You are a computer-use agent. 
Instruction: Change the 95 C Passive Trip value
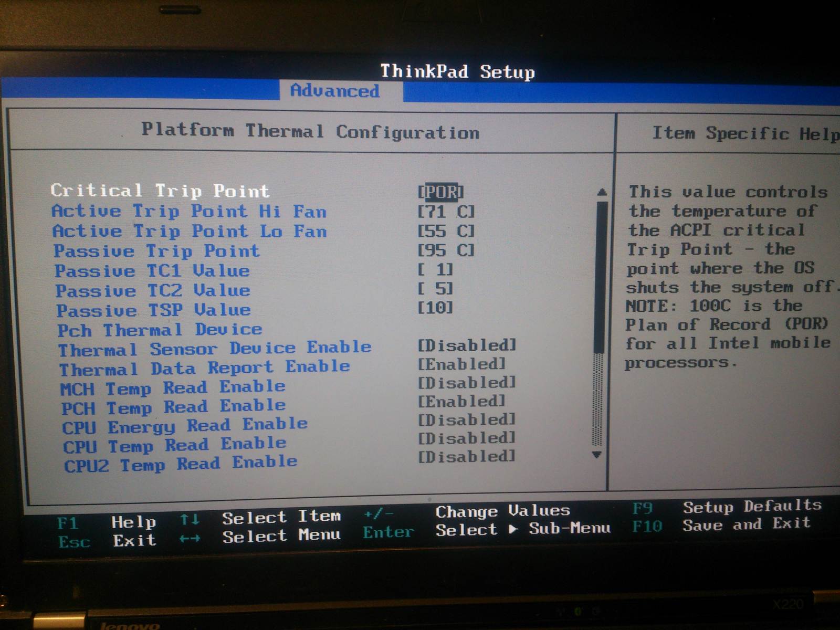446,250
